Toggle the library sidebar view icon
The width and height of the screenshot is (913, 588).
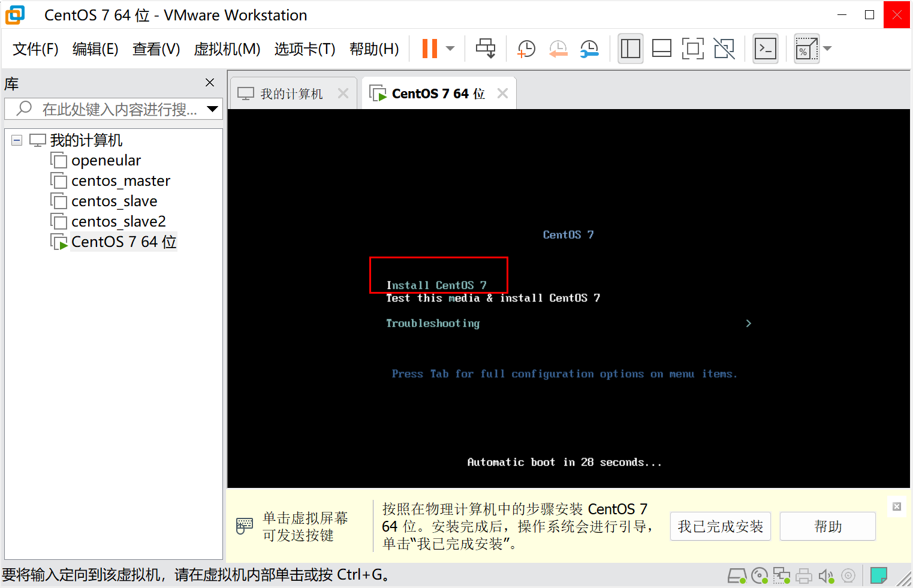(631, 49)
